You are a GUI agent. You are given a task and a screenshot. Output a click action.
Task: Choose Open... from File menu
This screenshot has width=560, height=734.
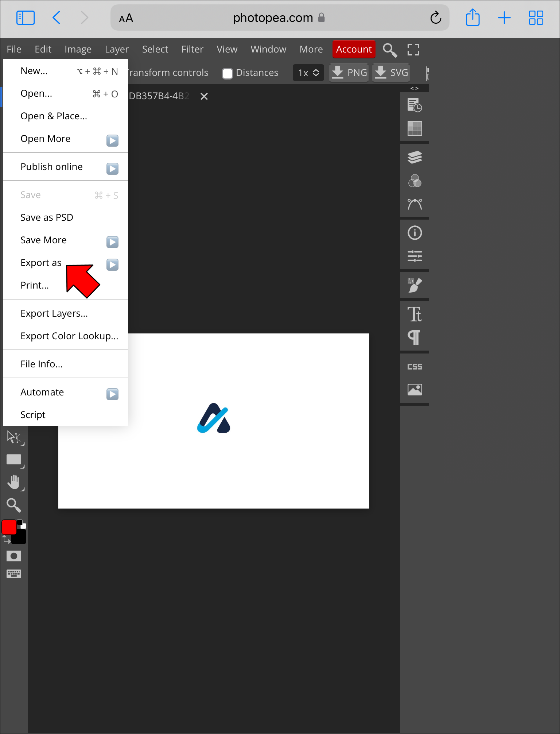(x=65, y=93)
